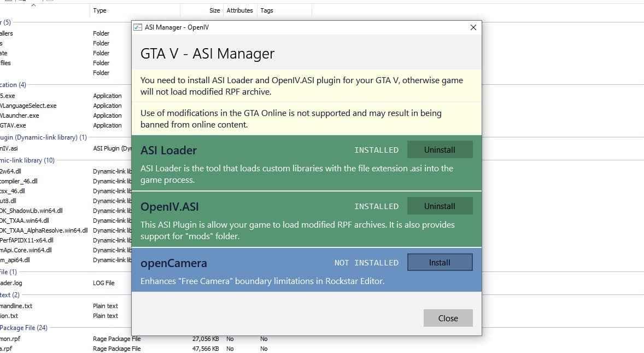The height and width of the screenshot is (353, 644).
Task: Uninstall the ASI Loader
Action: 440,149
